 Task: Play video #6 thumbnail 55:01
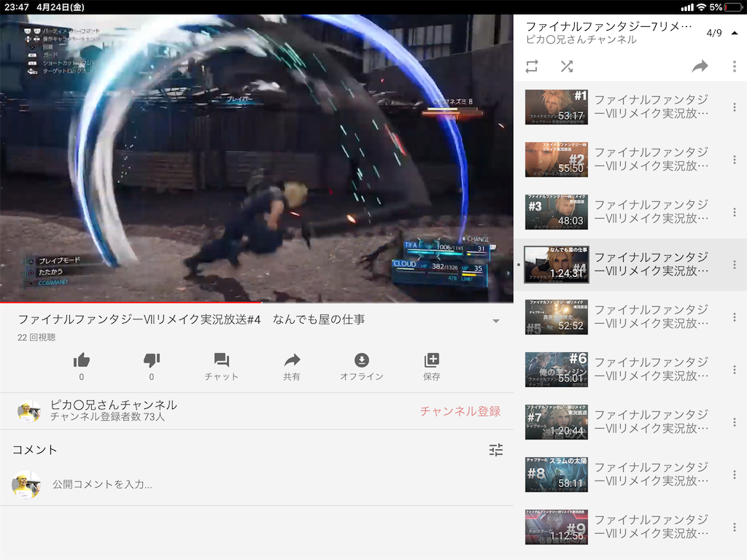point(557,370)
